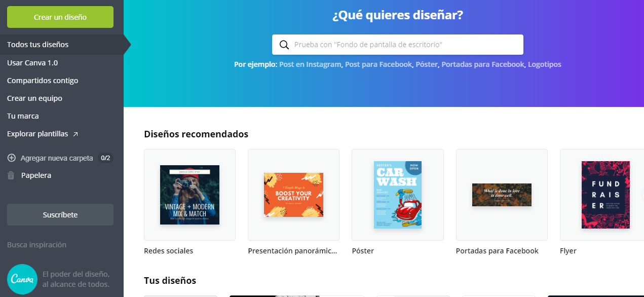Click the magnifying glass search icon
This screenshot has width=644, height=297.
(284, 45)
